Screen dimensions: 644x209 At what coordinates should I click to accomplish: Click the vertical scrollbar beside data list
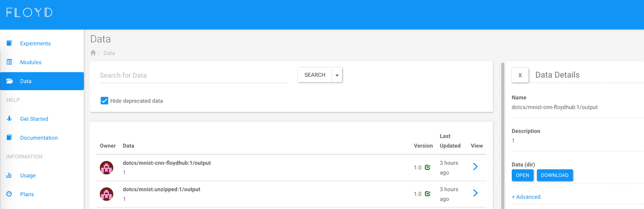(503, 135)
